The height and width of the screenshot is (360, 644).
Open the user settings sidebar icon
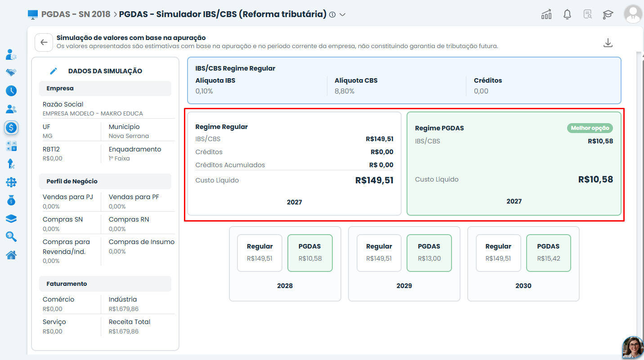pos(11,54)
